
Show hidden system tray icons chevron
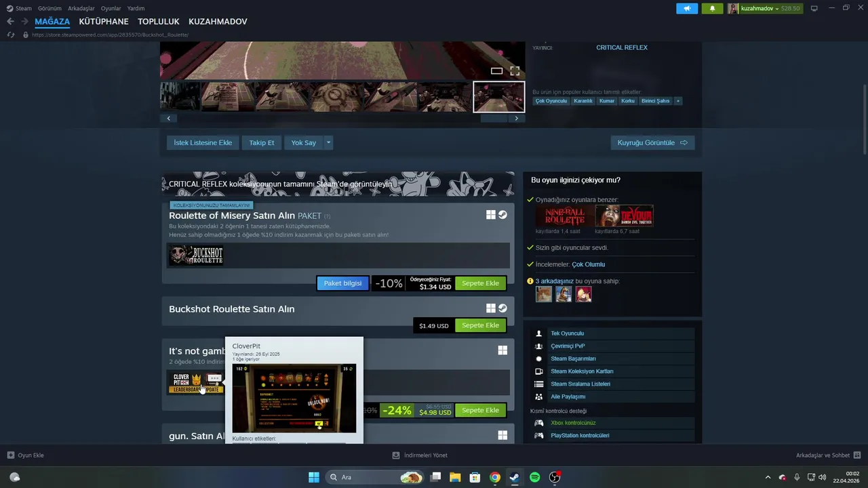click(768, 477)
